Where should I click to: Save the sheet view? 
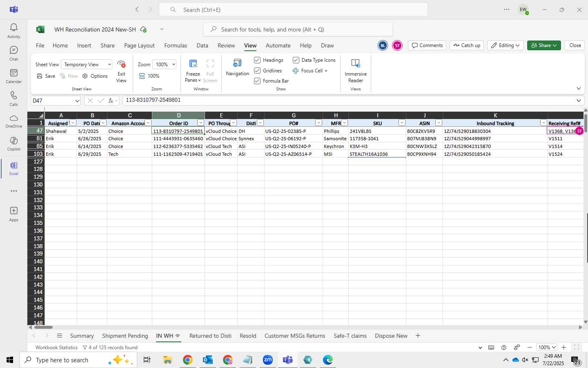pyautogui.click(x=46, y=76)
